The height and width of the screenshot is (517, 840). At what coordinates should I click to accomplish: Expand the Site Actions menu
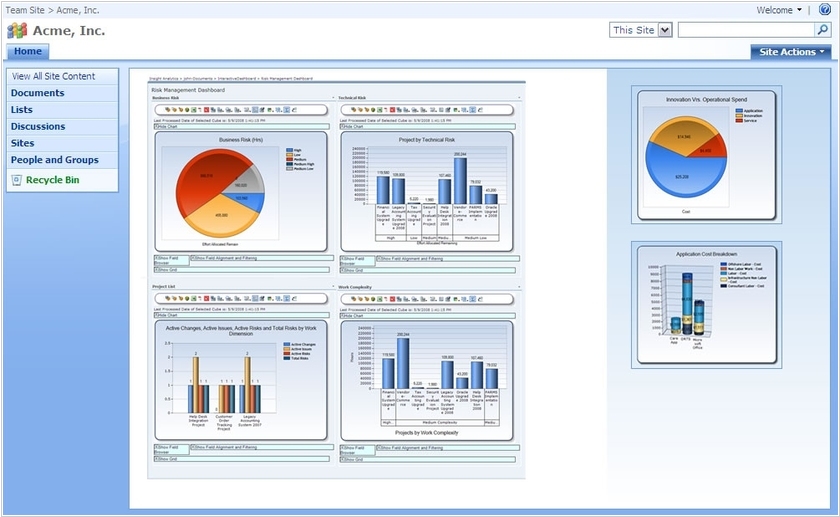point(791,52)
